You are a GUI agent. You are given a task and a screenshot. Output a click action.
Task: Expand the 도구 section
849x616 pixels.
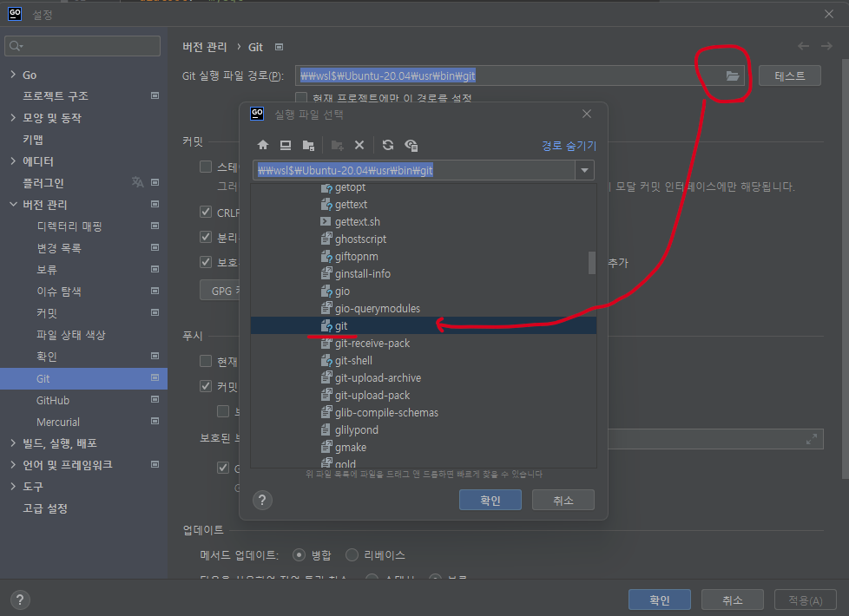[13, 486]
